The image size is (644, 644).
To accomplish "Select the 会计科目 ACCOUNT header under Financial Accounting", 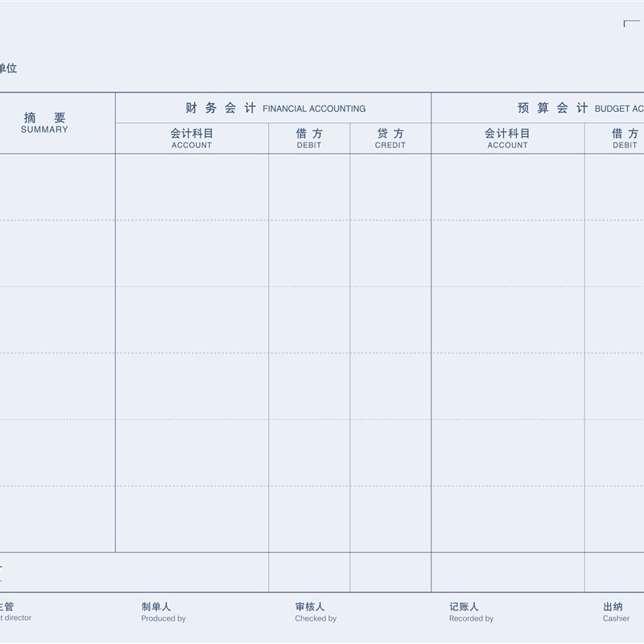I will click(x=192, y=138).
